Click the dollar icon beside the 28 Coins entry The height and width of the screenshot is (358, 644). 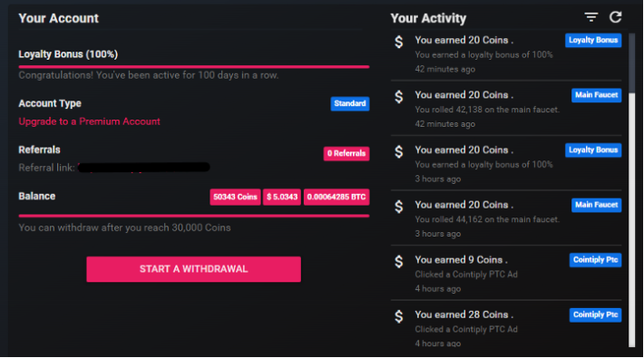[x=399, y=316]
